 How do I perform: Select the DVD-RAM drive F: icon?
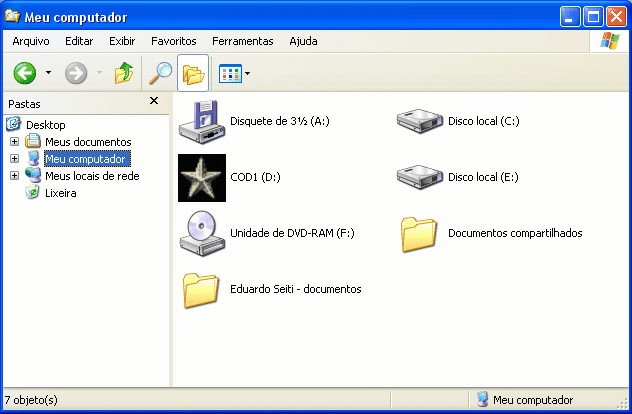coord(202,233)
